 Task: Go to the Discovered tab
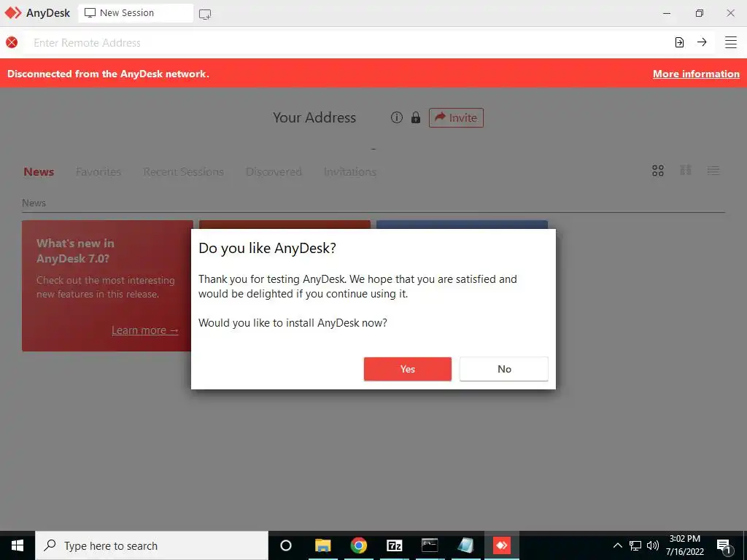pyautogui.click(x=274, y=172)
